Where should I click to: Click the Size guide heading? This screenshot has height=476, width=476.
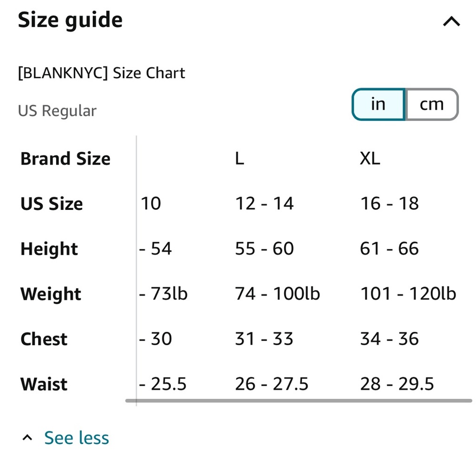point(70,20)
